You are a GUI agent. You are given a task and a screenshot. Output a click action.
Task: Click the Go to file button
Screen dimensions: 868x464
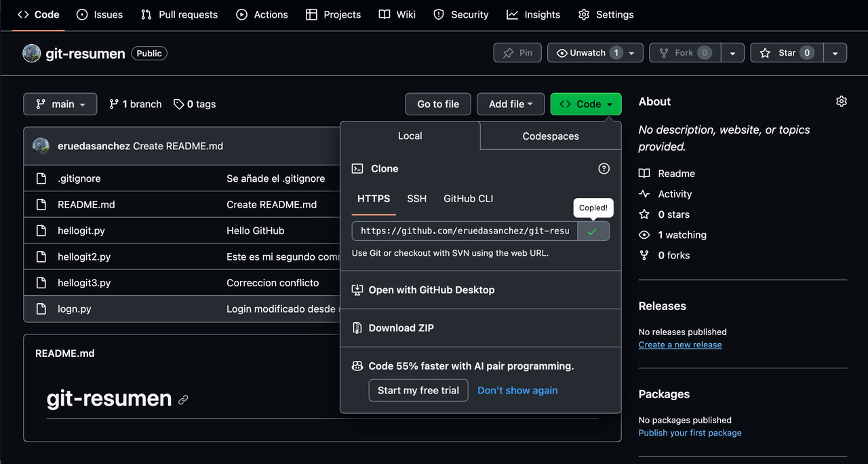tap(438, 104)
